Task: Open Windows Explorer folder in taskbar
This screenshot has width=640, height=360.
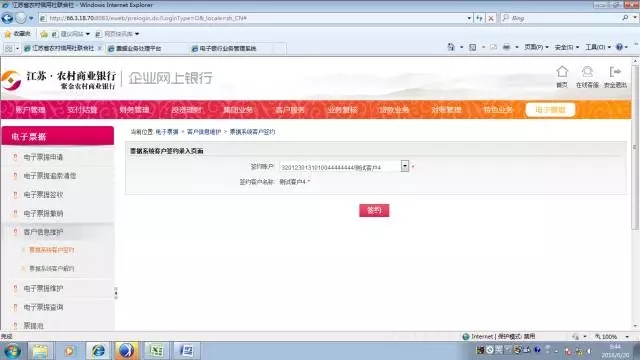Action: click(40, 351)
